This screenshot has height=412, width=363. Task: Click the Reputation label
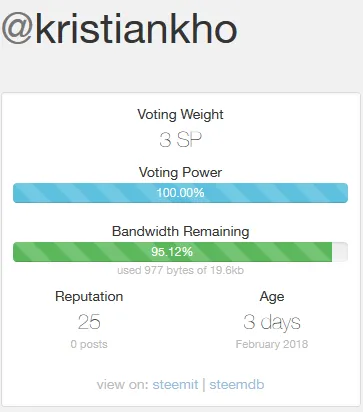(x=89, y=297)
